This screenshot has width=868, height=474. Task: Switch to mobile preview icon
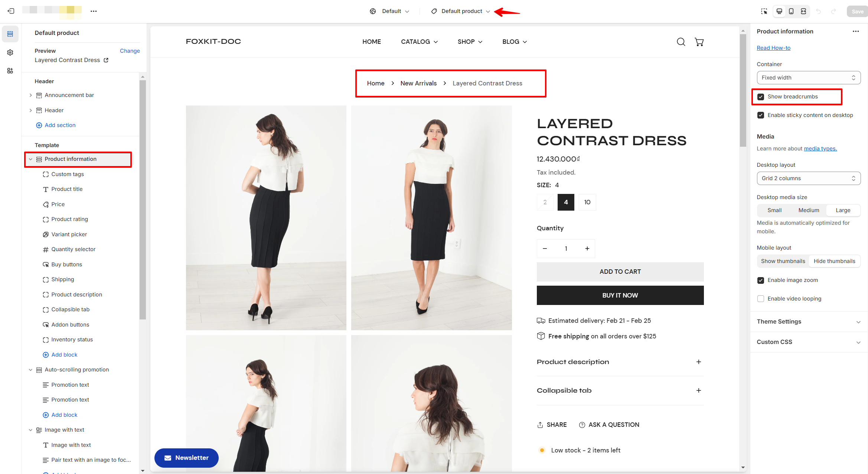pyautogui.click(x=791, y=11)
